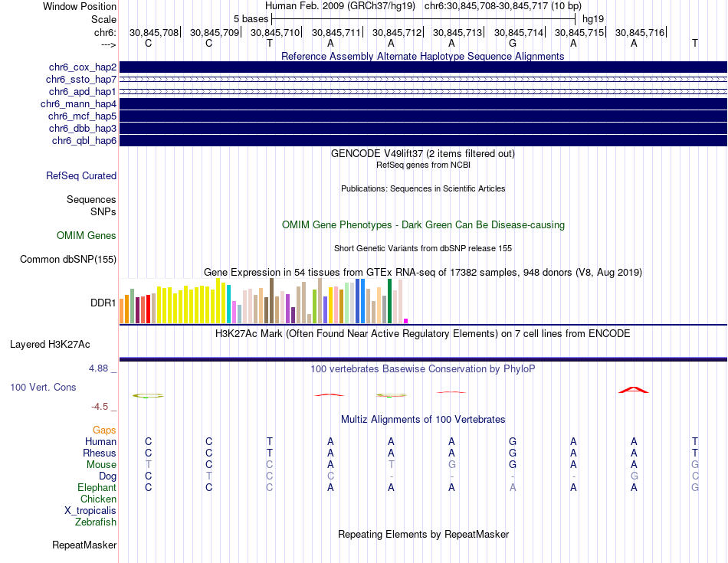Image resolution: width=728 pixels, height=563 pixels.
Task: Click the Common dbSNP(155) label
Action: pos(68,260)
